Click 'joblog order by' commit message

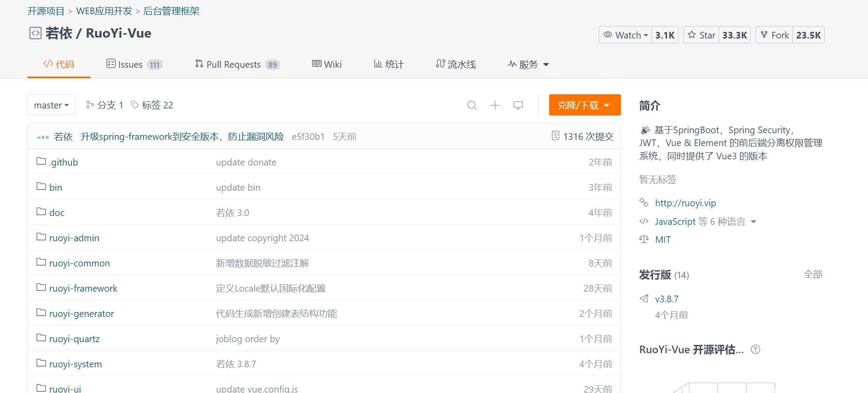(x=248, y=339)
